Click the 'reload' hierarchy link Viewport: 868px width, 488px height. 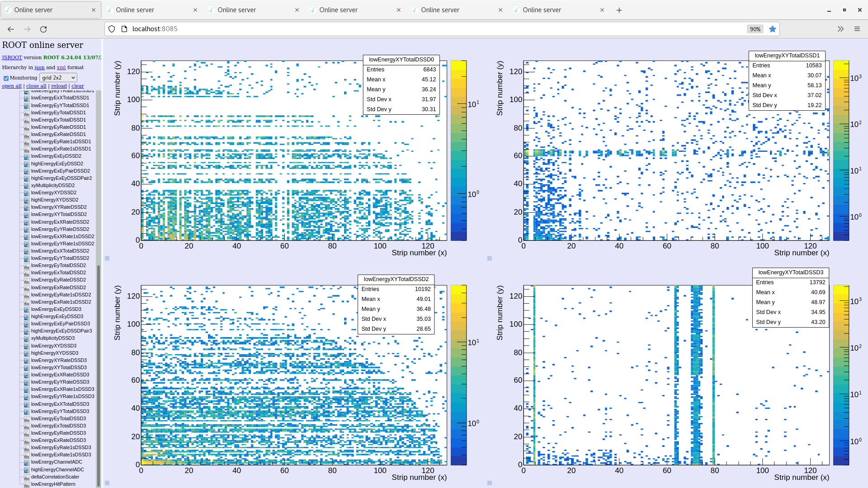click(x=59, y=86)
